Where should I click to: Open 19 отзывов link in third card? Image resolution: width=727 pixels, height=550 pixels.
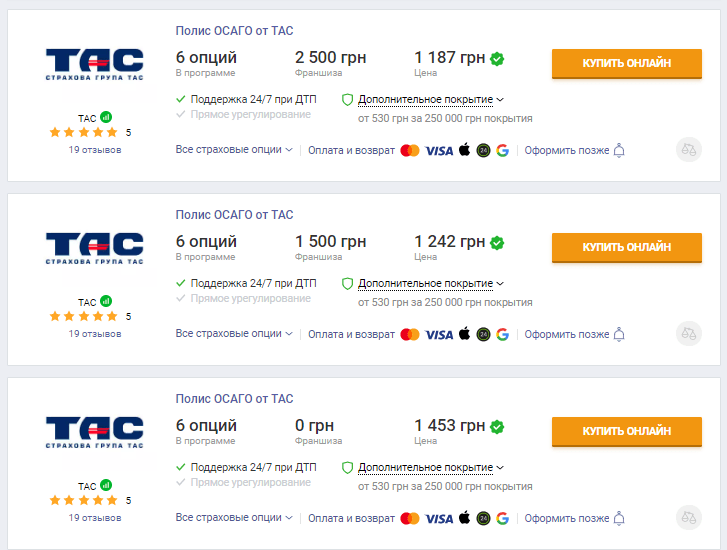tap(95, 518)
